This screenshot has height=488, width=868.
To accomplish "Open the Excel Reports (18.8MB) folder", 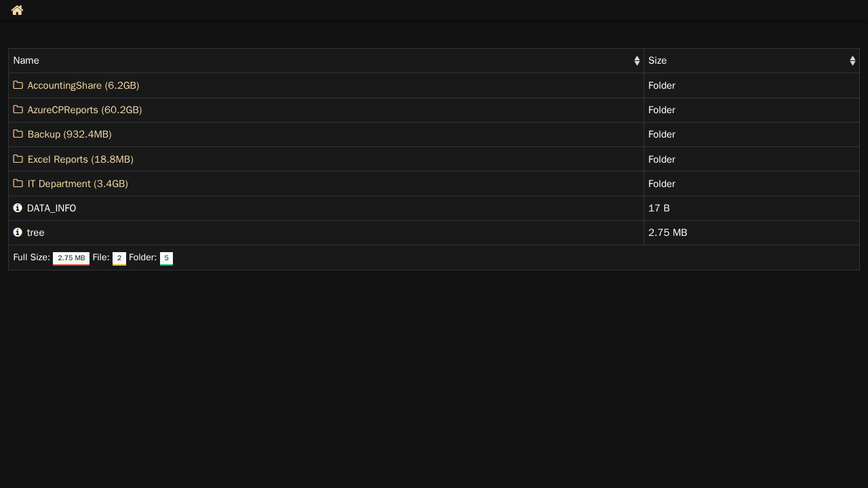I will click(81, 159).
